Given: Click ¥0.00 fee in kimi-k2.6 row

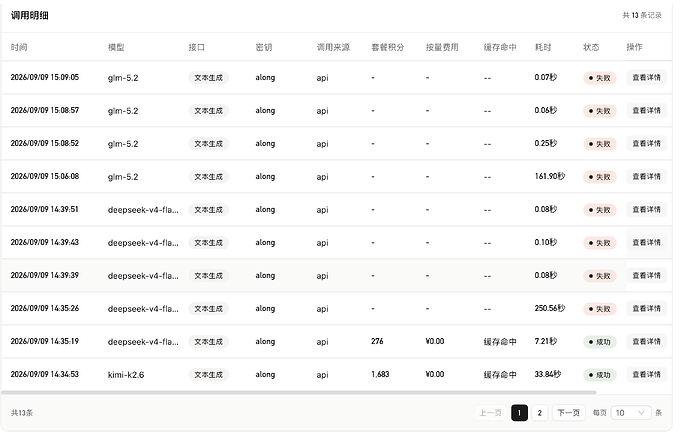Looking at the screenshot, I should (435, 374).
